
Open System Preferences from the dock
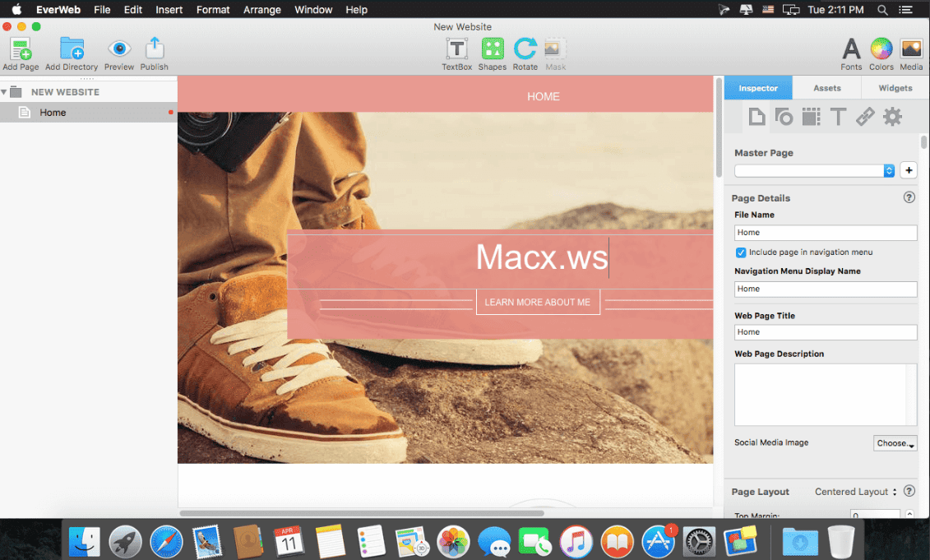click(699, 541)
